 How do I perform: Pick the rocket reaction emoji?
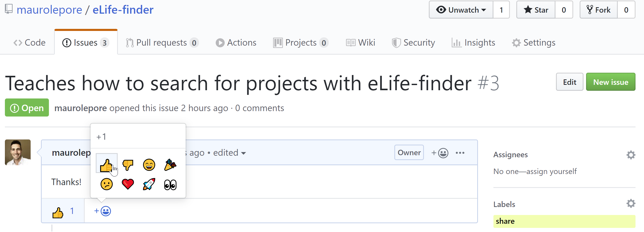[149, 184]
